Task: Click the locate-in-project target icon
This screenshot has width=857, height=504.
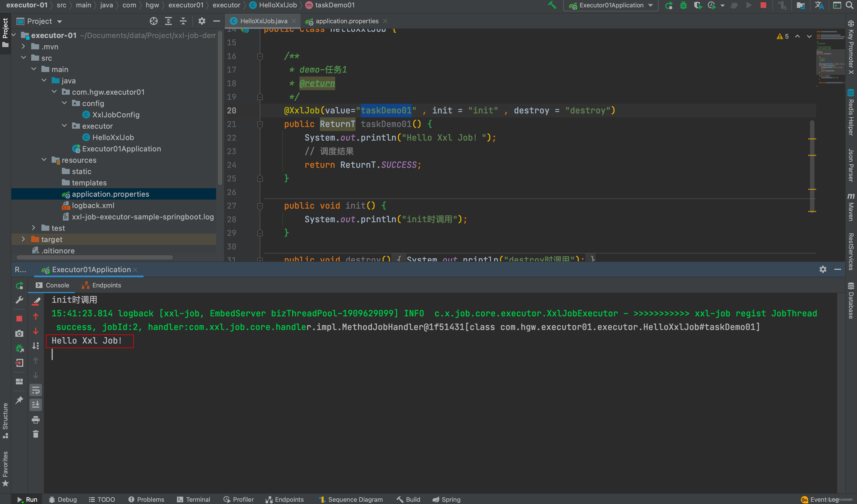Action: click(154, 21)
